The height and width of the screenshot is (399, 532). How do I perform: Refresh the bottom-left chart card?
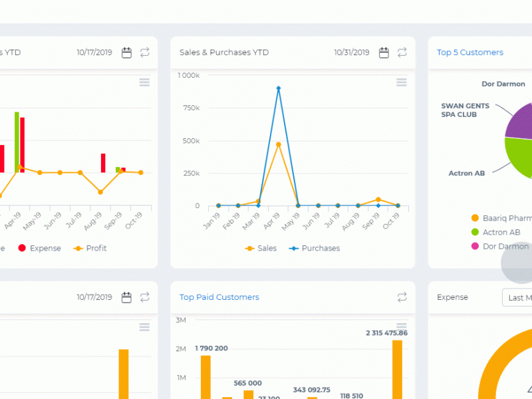(145, 297)
